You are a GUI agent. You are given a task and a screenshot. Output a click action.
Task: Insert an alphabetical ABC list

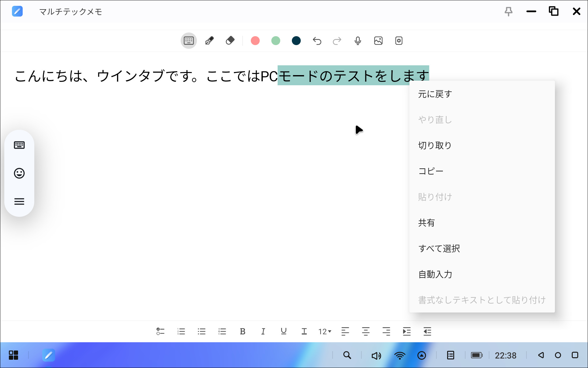[x=222, y=332]
